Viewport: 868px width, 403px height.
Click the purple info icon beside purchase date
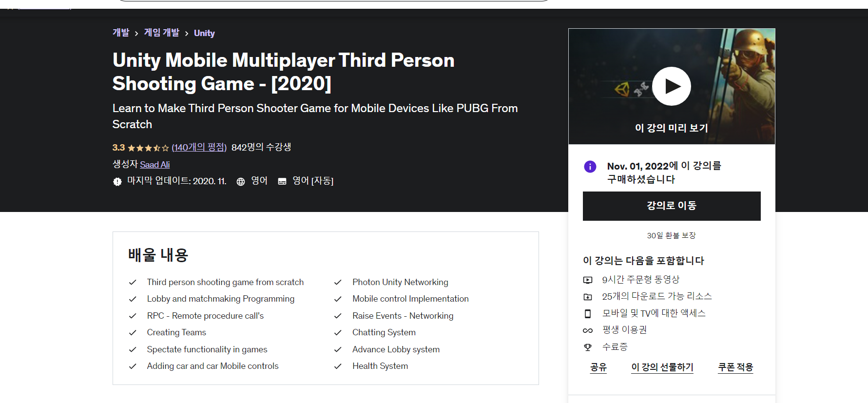tap(590, 167)
